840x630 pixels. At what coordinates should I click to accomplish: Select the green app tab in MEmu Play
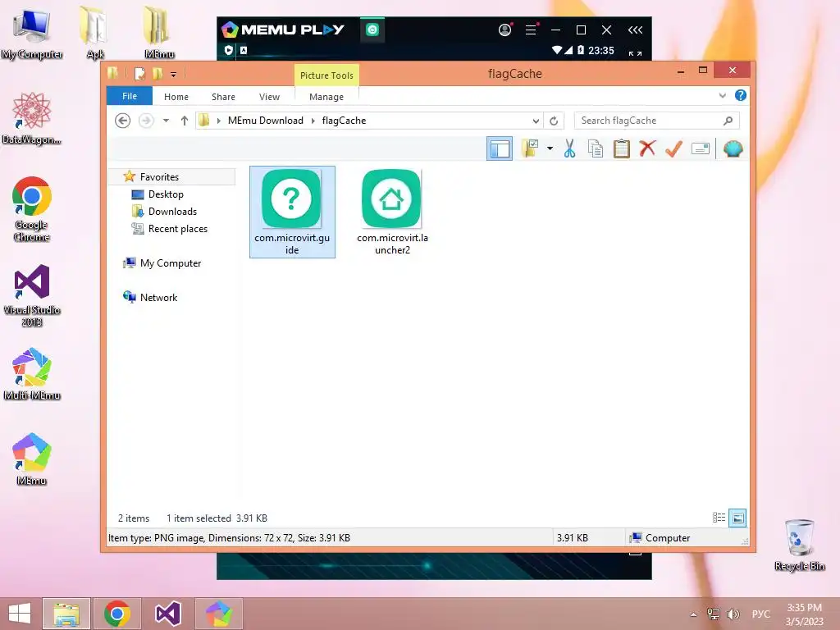click(x=372, y=30)
